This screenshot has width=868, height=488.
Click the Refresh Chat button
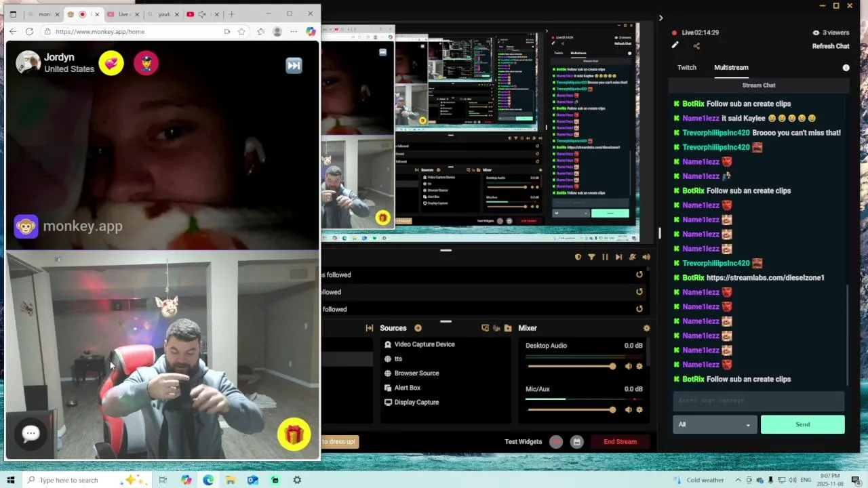[831, 46]
